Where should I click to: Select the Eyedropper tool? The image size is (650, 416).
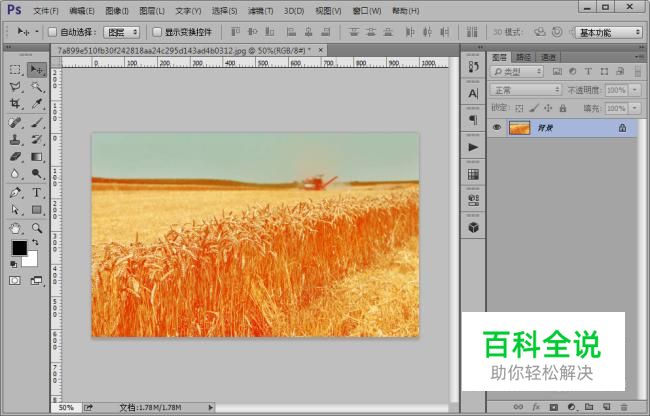(37, 104)
